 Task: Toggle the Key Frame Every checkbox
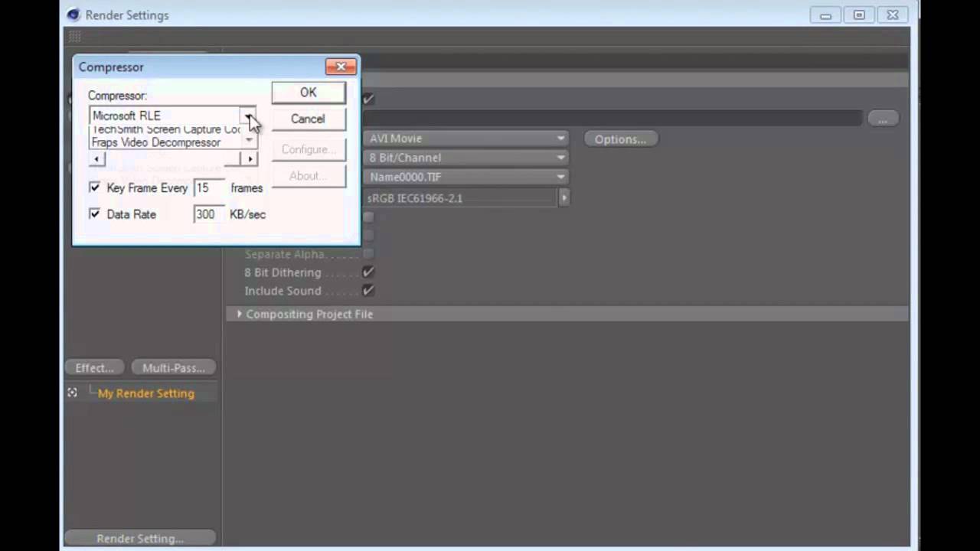coord(95,187)
